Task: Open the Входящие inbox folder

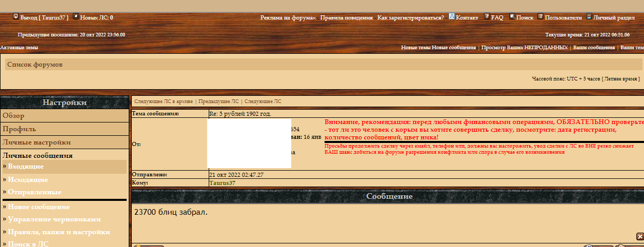Action: pos(26,167)
